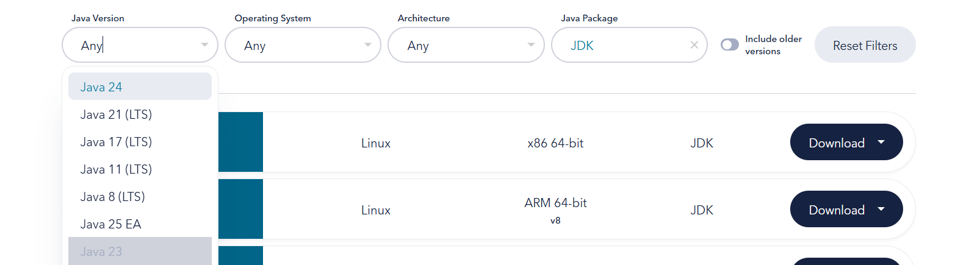Expand Download arrow for x86 64-bit row
The height and width of the screenshot is (265, 980).
point(881,142)
